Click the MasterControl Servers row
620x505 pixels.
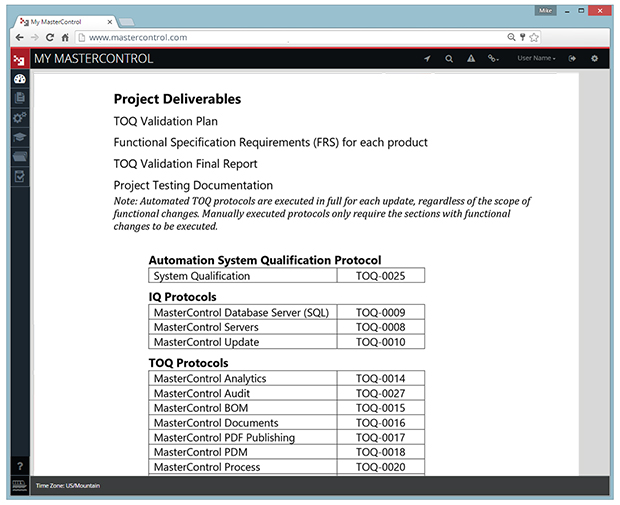(x=243, y=327)
